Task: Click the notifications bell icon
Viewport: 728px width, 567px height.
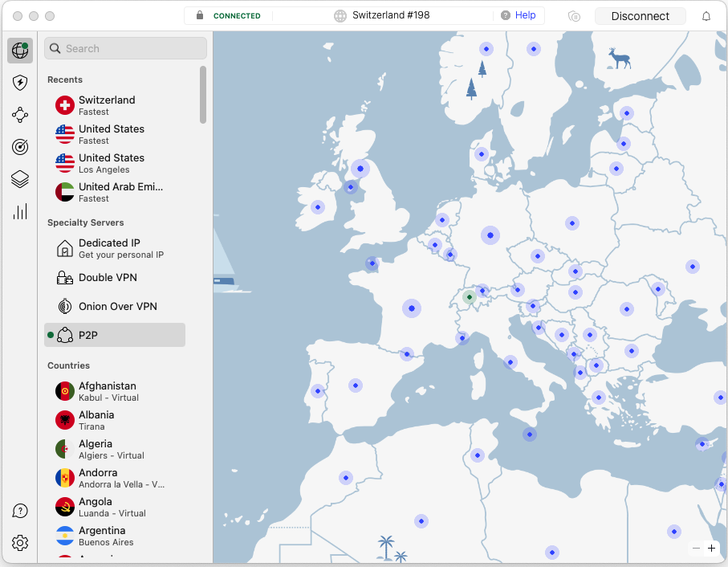Action: (706, 16)
